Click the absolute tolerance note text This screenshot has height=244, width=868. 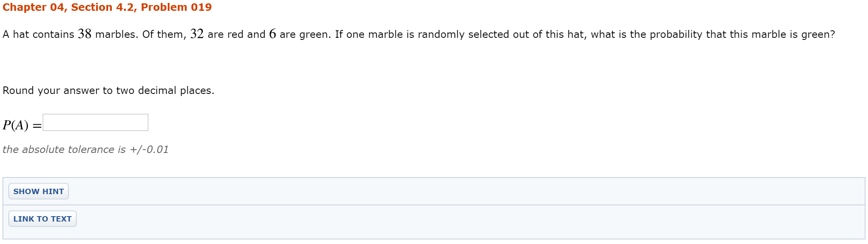coord(86,149)
